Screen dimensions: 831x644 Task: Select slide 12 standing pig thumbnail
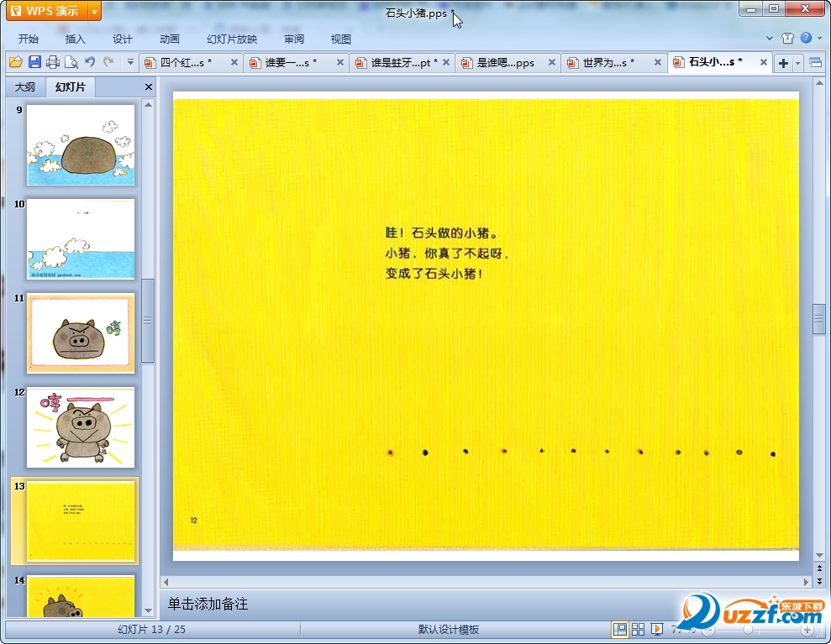point(81,427)
